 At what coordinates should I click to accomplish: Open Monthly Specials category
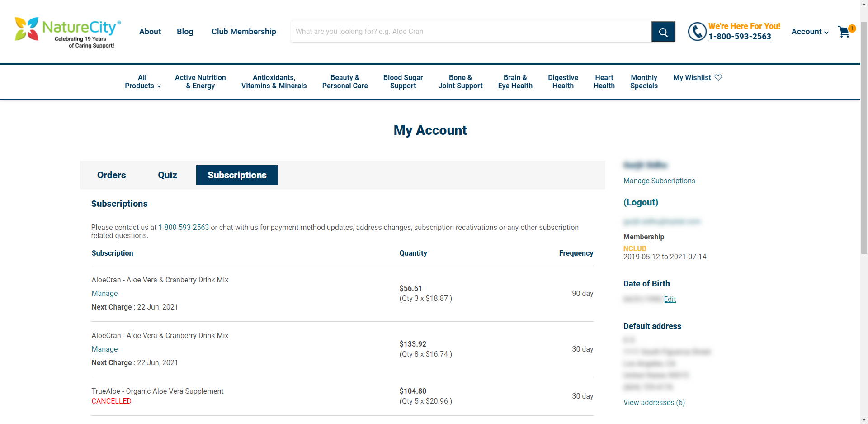(644, 81)
